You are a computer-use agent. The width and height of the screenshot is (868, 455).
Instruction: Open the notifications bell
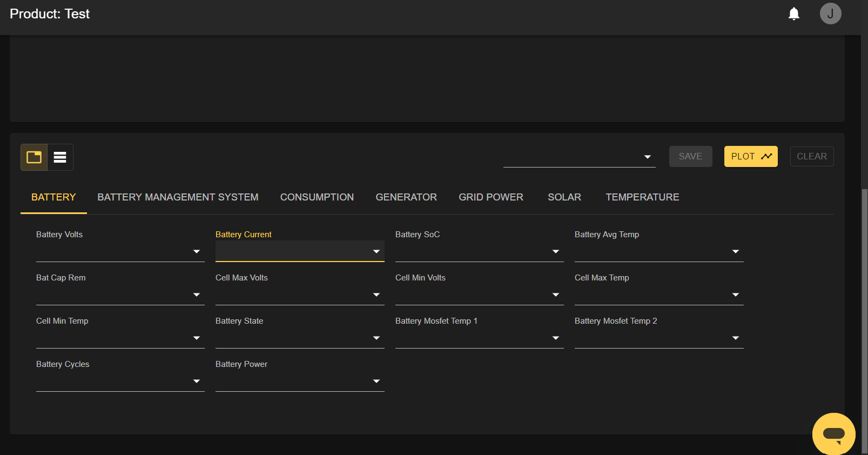coord(793,14)
